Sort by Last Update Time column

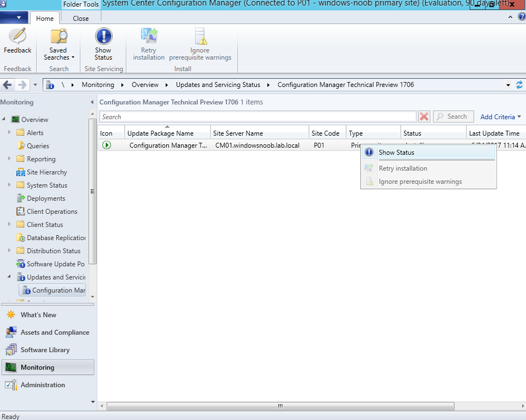(496, 133)
